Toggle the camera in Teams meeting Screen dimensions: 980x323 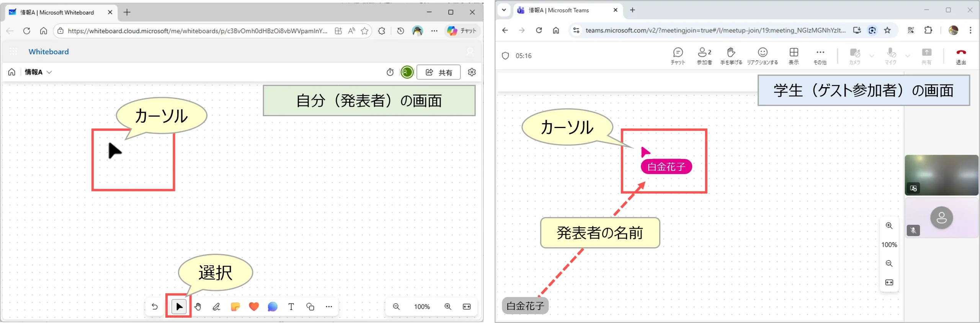(854, 56)
